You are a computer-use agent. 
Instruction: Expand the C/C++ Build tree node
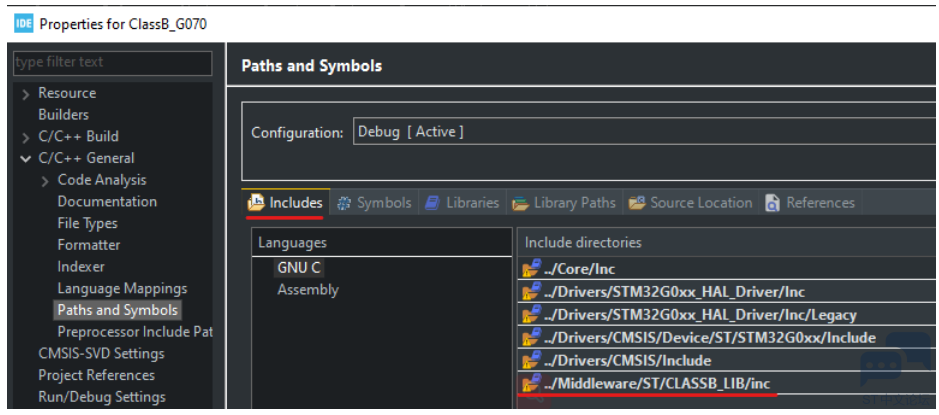(25, 138)
